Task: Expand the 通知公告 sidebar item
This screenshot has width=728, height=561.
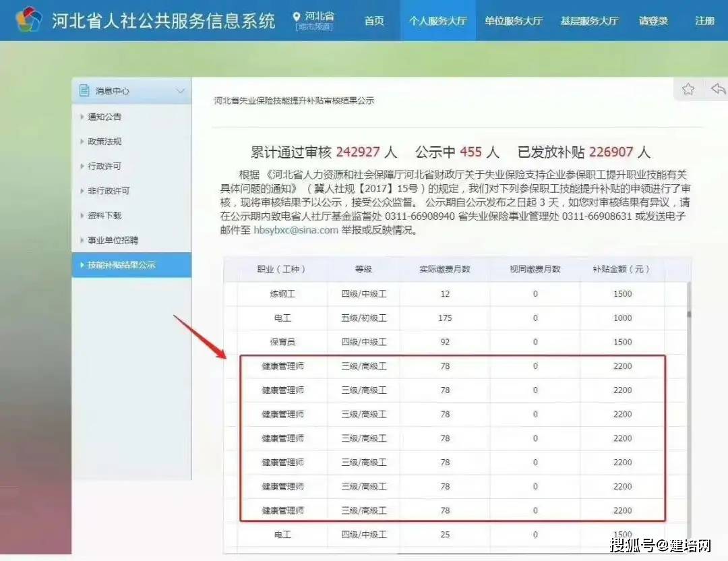Action: coord(104,117)
